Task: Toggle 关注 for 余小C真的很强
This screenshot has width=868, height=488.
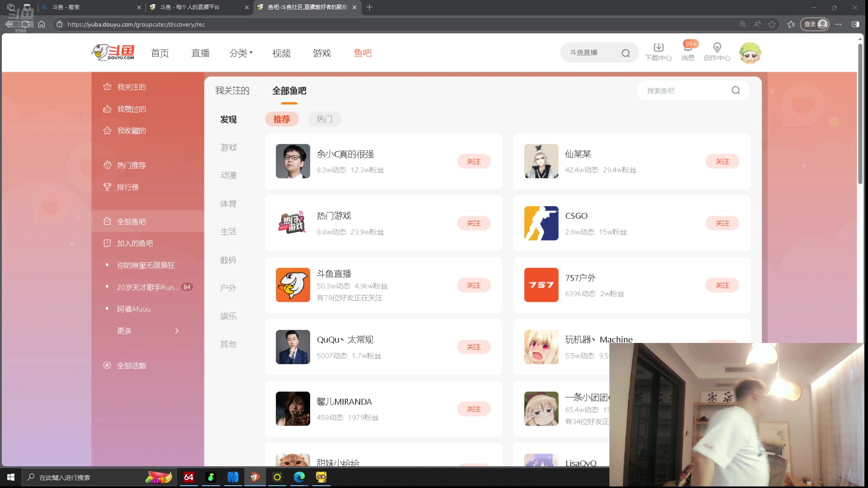Action: click(473, 161)
